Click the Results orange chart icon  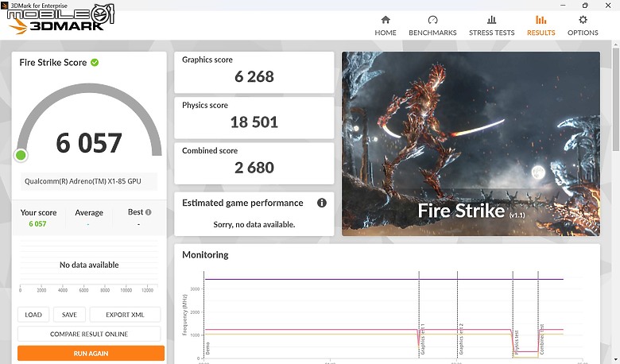pos(541,20)
